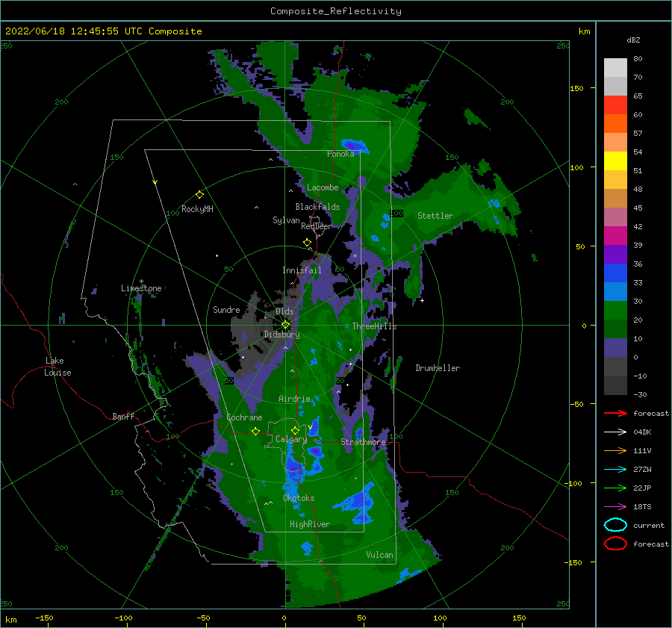Click the green 22JP arrow icon
The width and height of the screenshot is (672, 628).
615,488
